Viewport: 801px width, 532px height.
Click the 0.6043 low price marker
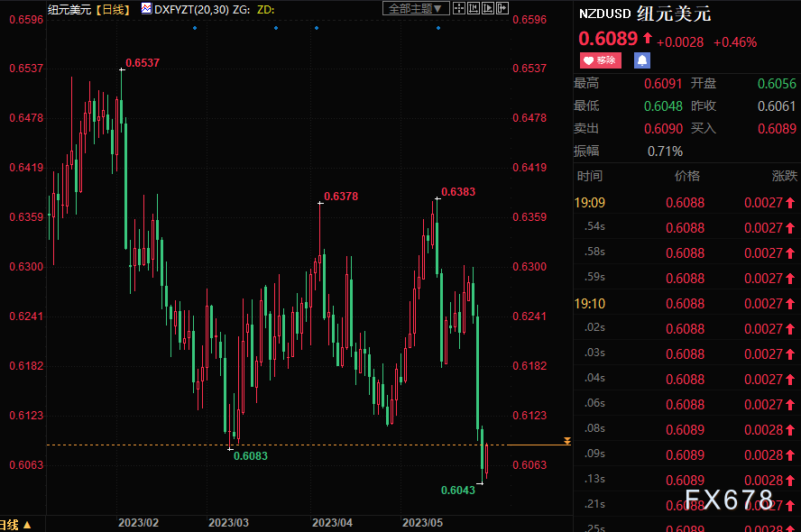click(457, 491)
